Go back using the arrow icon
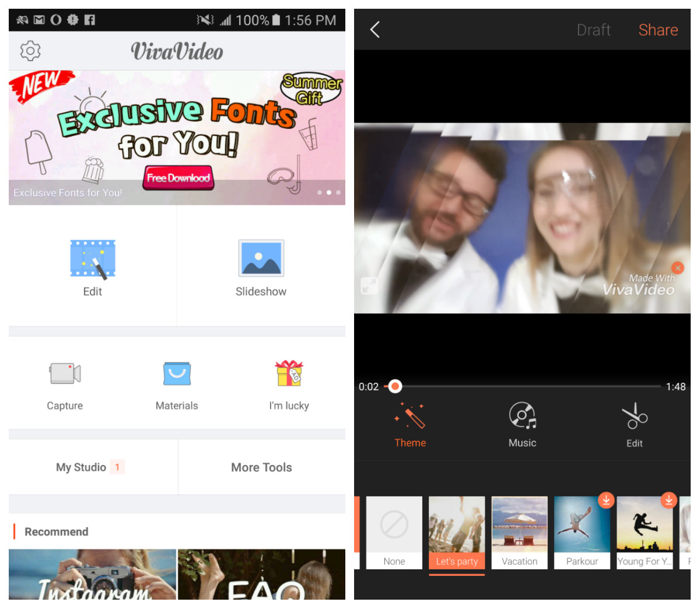 [375, 30]
